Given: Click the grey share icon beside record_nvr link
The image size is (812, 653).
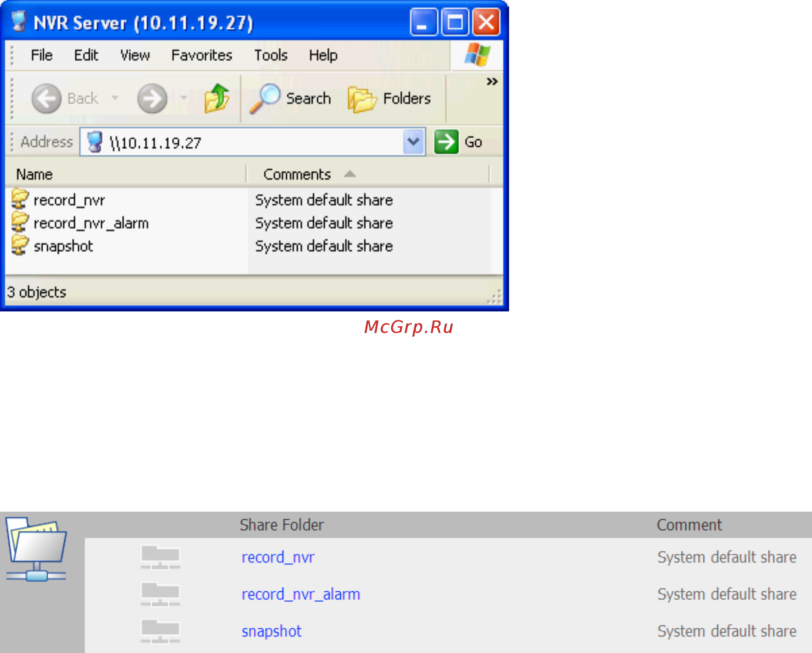Looking at the screenshot, I should (x=160, y=558).
